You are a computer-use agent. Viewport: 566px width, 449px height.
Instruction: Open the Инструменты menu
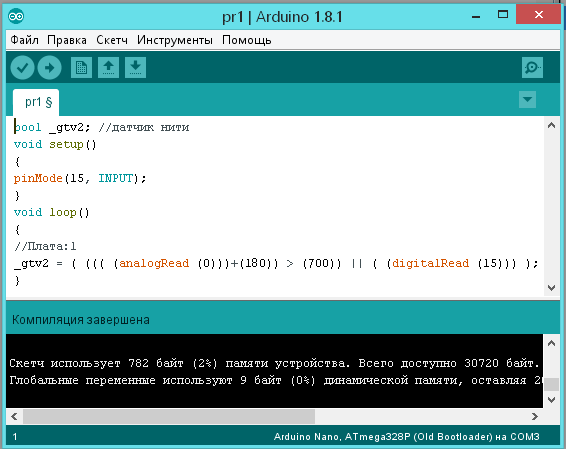tap(175, 40)
